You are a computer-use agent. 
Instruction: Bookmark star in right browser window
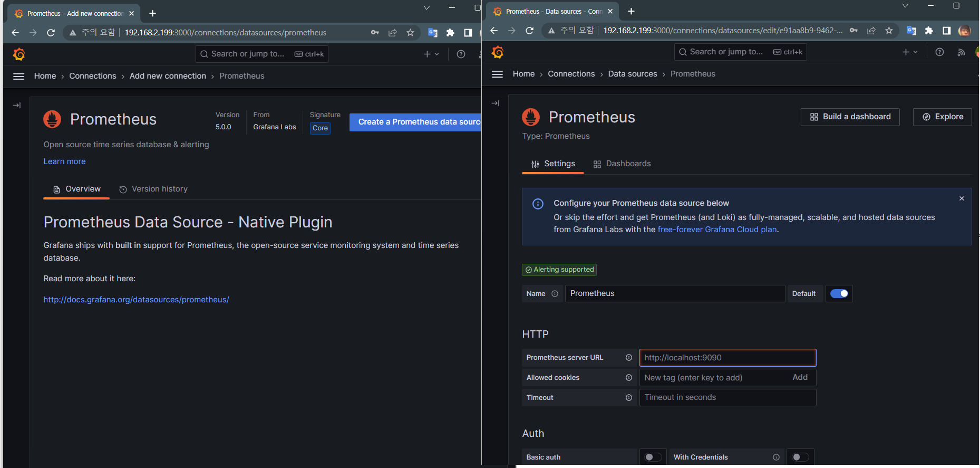(x=889, y=31)
